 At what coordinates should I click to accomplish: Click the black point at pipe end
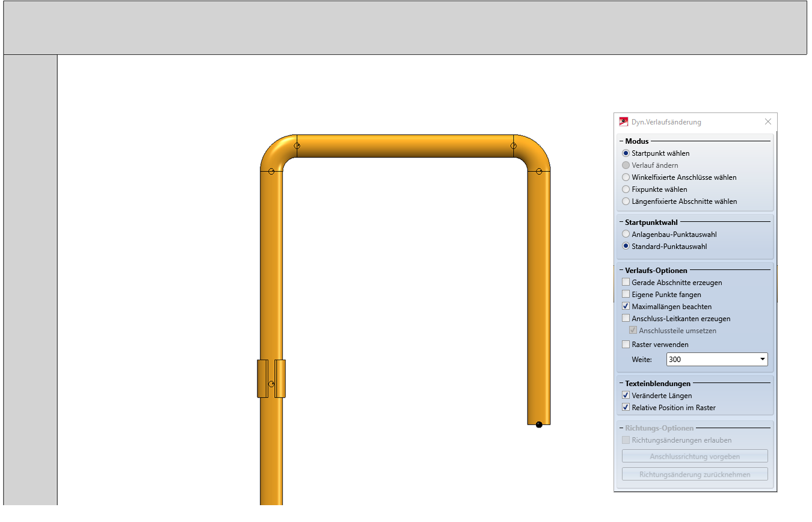539,425
